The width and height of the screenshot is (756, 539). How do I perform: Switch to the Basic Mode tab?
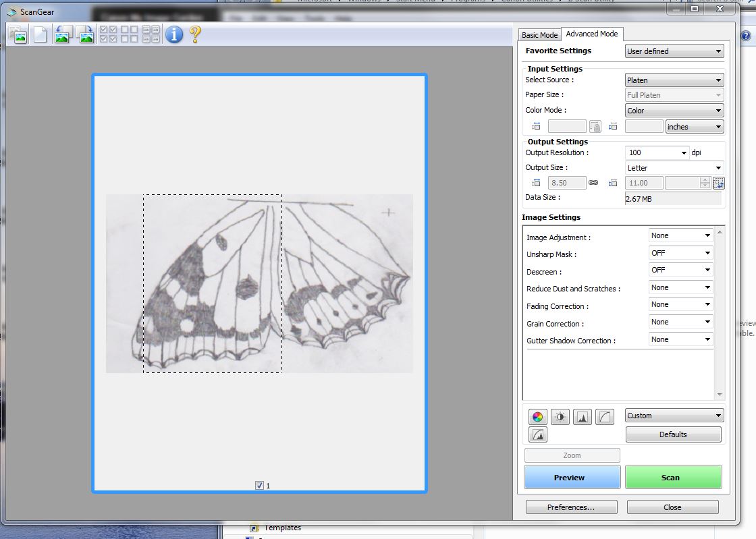tap(539, 35)
